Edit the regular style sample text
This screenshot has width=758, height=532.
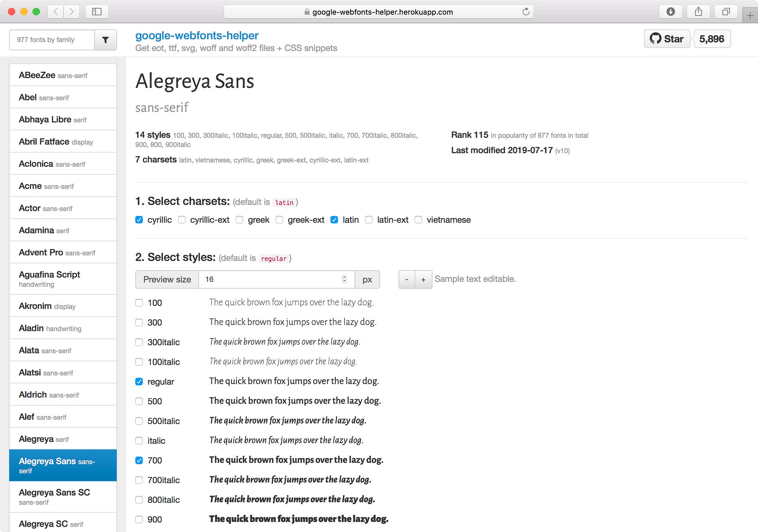(x=294, y=381)
